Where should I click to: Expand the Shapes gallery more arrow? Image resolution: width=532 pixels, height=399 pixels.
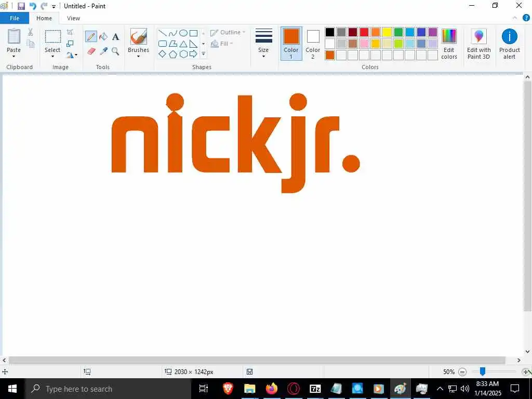[203, 54]
